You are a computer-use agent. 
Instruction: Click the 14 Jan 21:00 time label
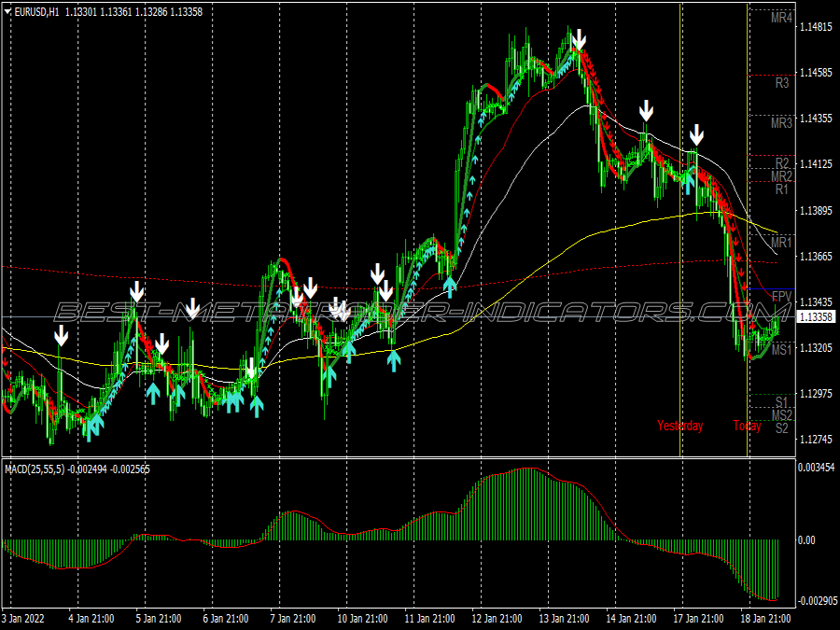click(631, 619)
